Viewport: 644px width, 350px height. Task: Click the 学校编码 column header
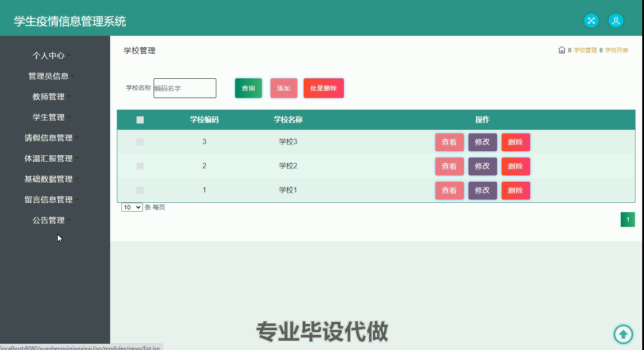pyautogui.click(x=204, y=120)
